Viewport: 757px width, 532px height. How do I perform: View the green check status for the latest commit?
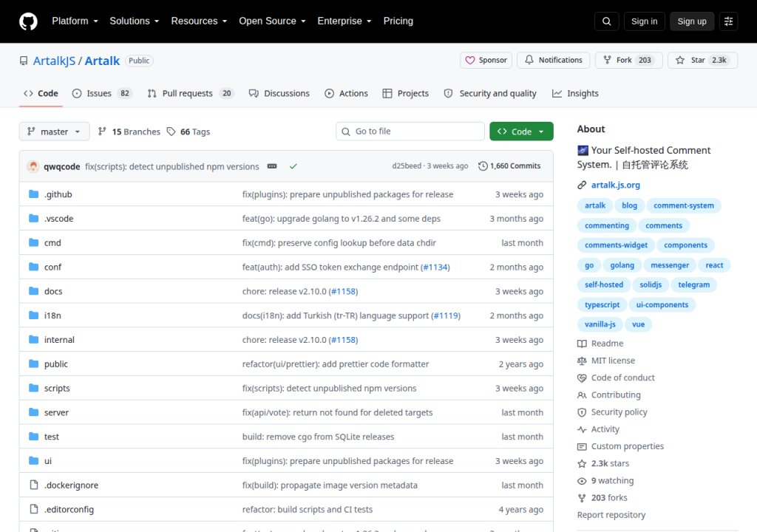click(293, 166)
